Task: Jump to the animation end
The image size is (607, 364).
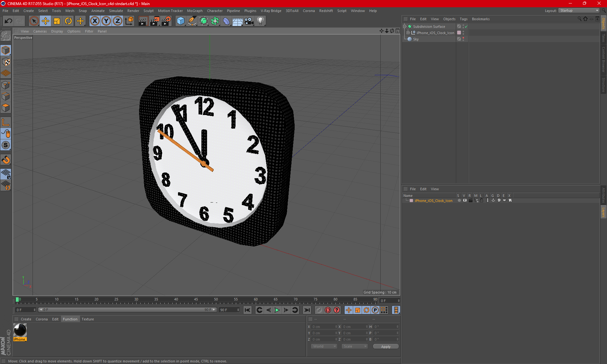Action: click(307, 310)
